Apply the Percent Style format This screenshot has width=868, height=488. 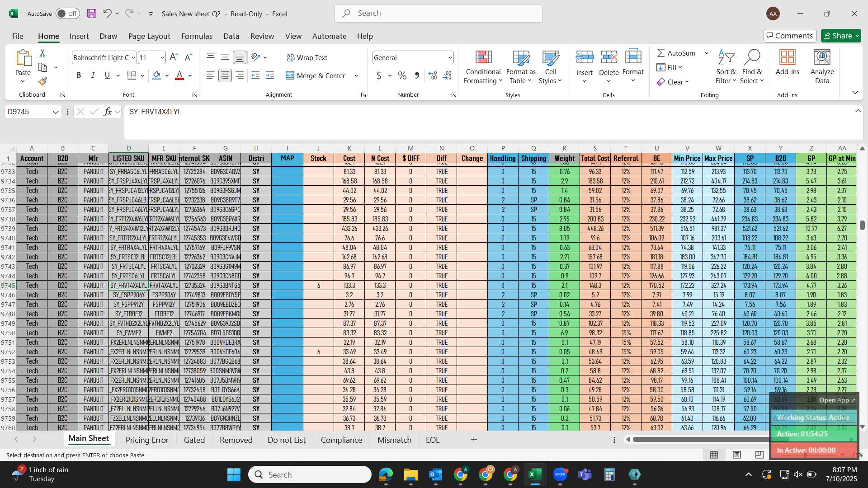tap(402, 75)
